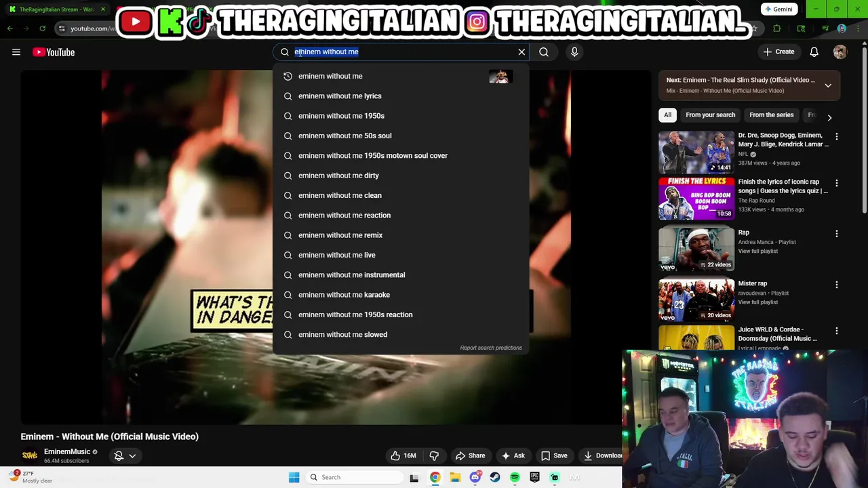This screenshot has height=488, width=868.
Task: Select suggestion 'eminem without me remix'
Action: (x=401, y=235)
